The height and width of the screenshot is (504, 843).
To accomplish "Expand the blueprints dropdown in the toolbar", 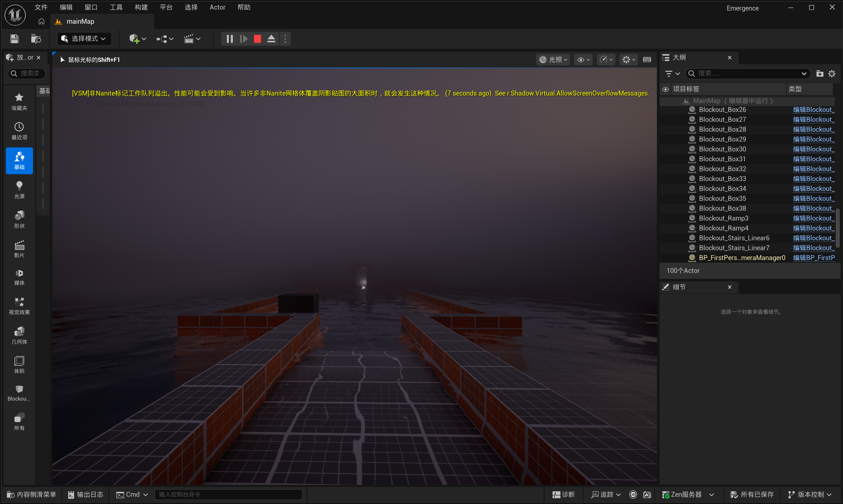I will coord(165,39).
